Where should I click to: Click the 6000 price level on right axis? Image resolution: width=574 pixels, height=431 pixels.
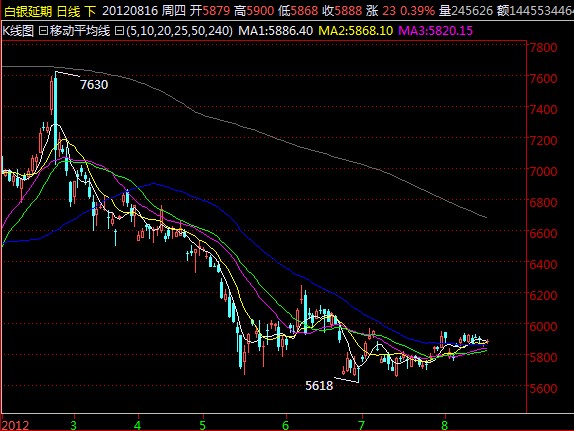coord(543,326)
